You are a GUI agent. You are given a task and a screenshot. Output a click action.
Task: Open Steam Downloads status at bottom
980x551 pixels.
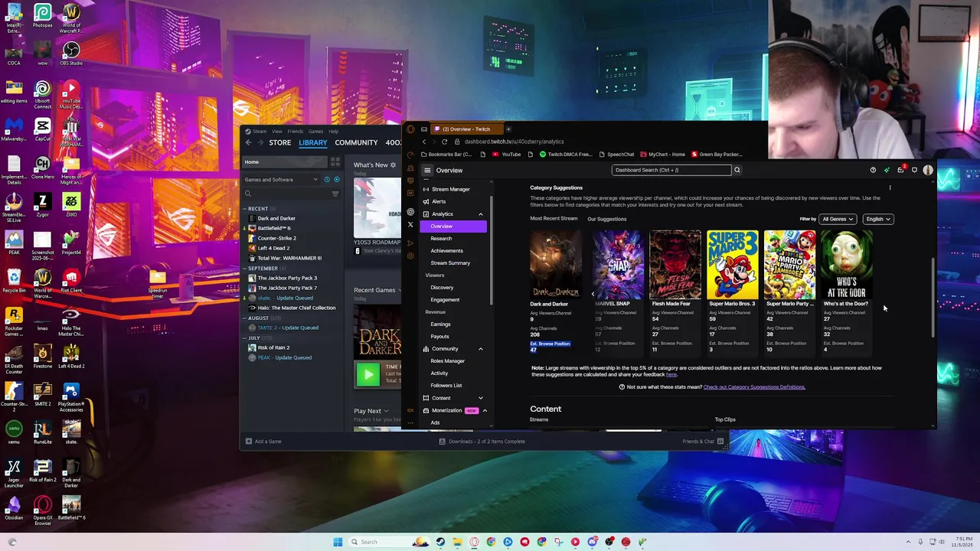482,442
